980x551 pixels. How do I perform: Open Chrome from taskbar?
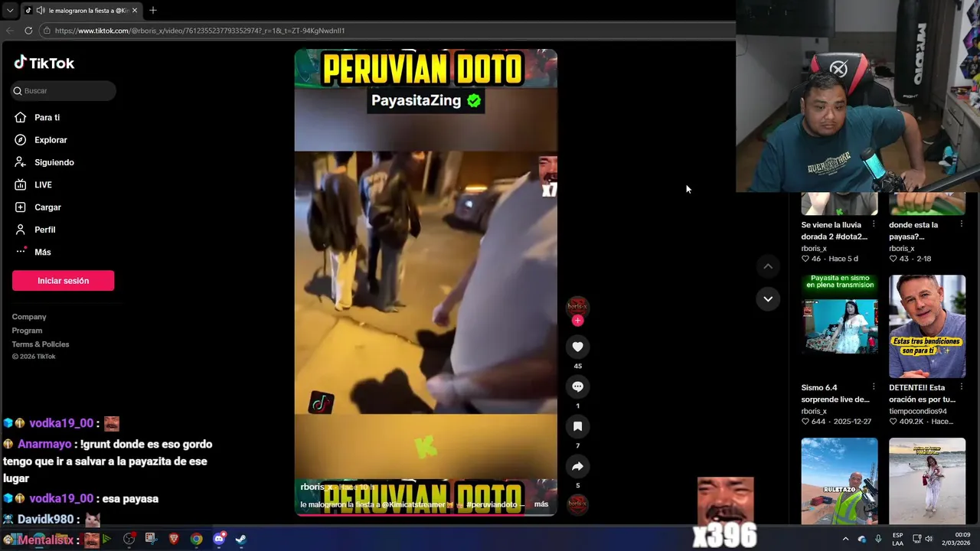tap(197, 539)
